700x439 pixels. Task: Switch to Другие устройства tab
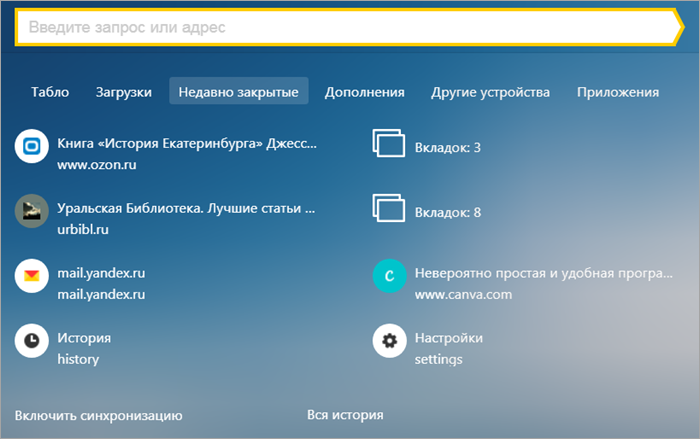[491, 92]
